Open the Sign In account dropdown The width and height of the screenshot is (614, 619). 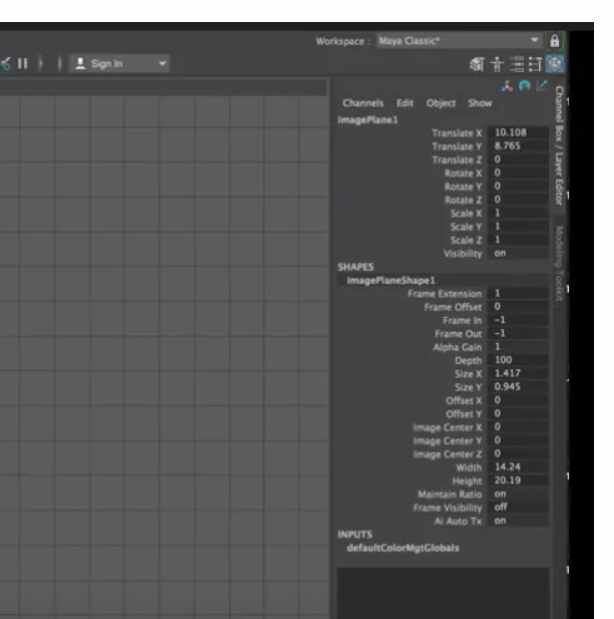120,64
